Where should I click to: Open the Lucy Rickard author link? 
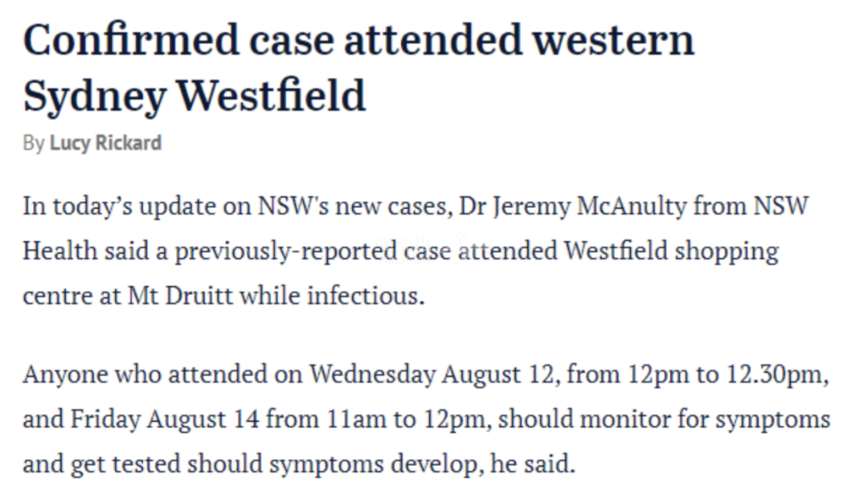106,143
